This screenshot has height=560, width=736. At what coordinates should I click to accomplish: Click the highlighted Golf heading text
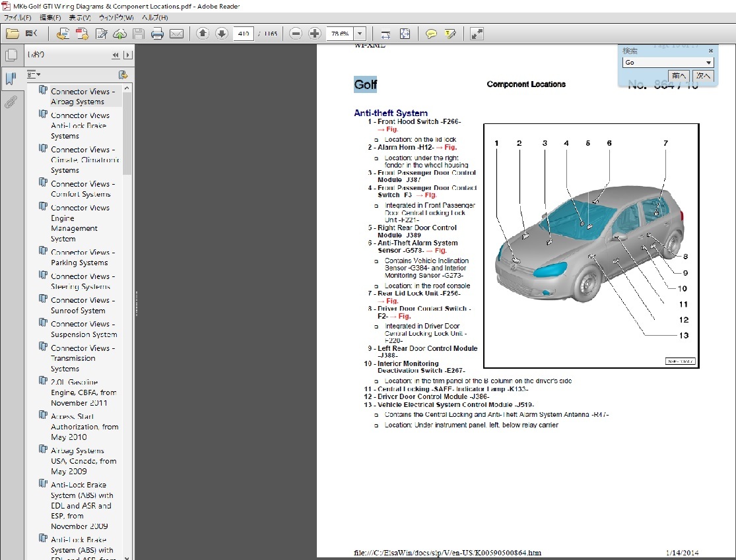[365, 84]
